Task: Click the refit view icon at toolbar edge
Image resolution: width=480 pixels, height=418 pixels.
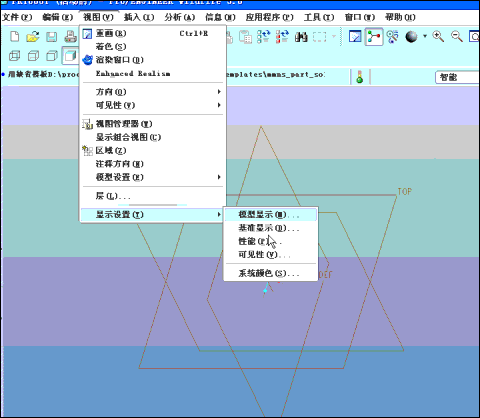Action: [x=474, y=36]
